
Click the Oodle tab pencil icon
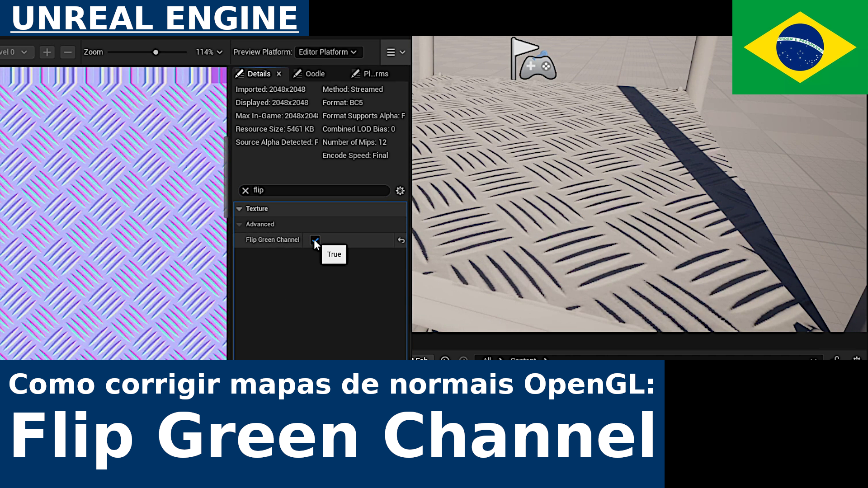(x=297, y=74)
